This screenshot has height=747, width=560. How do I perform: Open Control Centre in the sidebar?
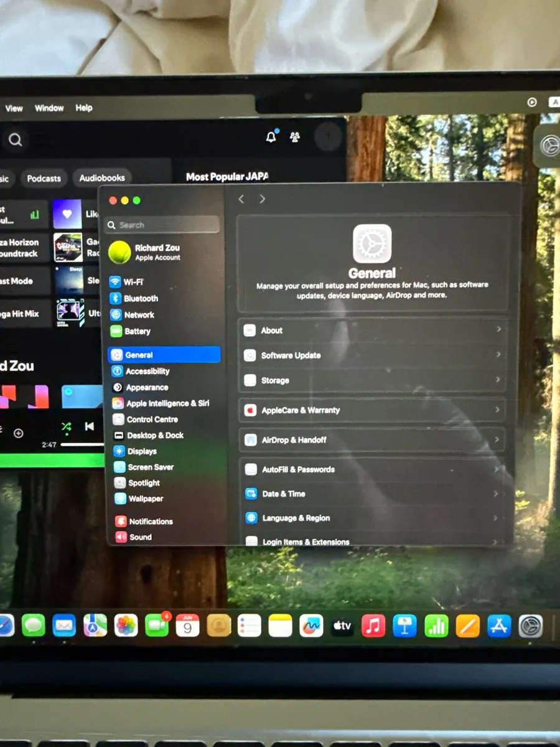(145, 420)
